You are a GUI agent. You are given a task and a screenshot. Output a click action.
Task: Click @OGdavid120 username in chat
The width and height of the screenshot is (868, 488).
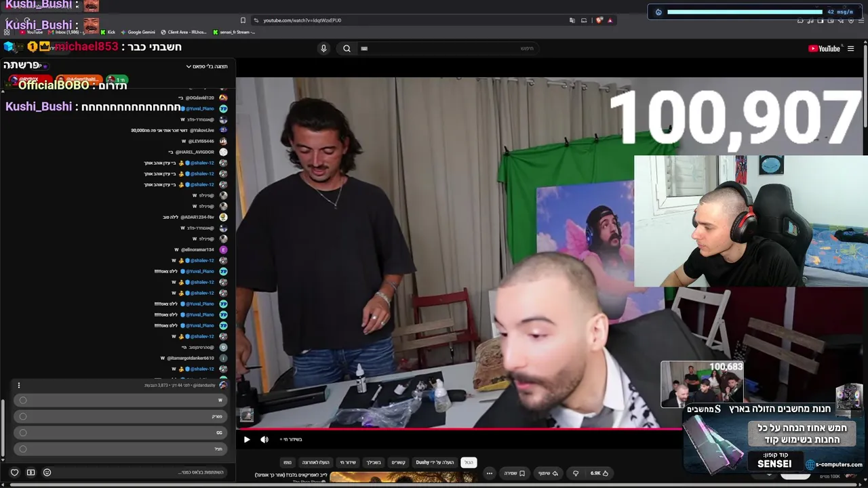coord(199,98)
